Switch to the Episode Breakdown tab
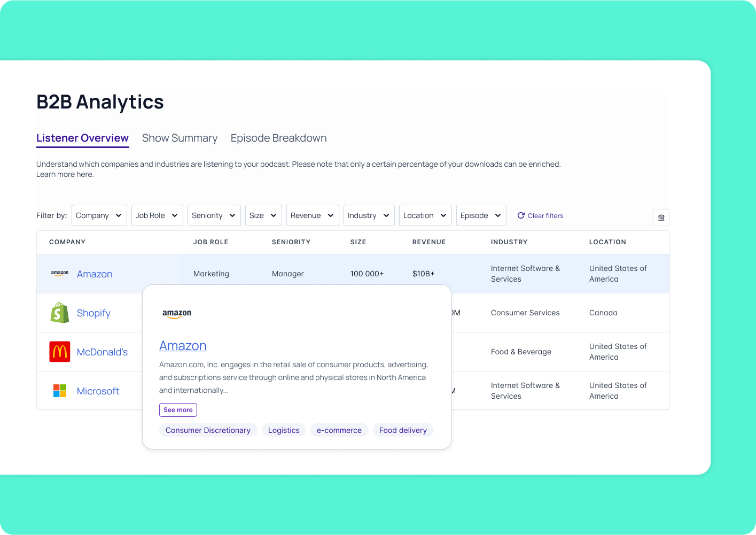756x535 pixels. (x=279, y=138)
